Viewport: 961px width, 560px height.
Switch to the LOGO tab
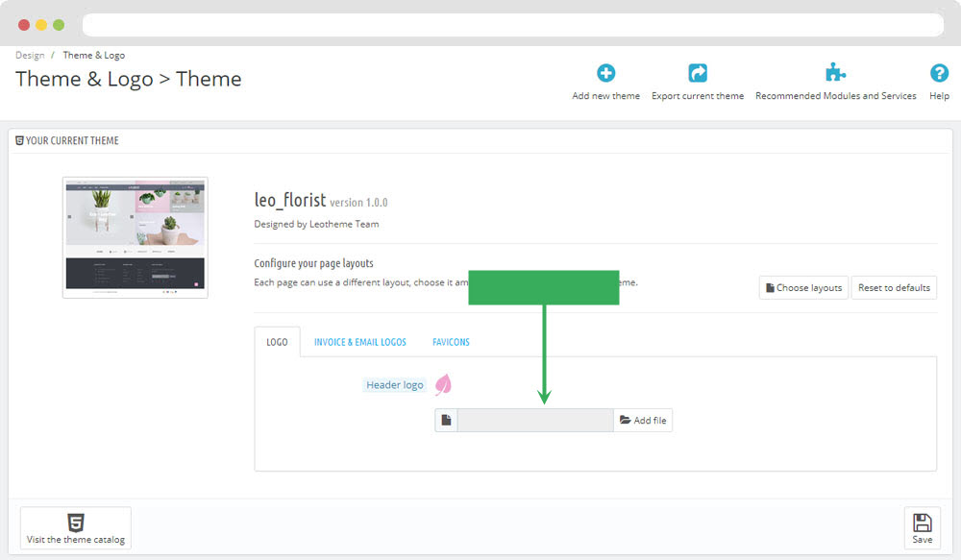(x=277, y=342)
